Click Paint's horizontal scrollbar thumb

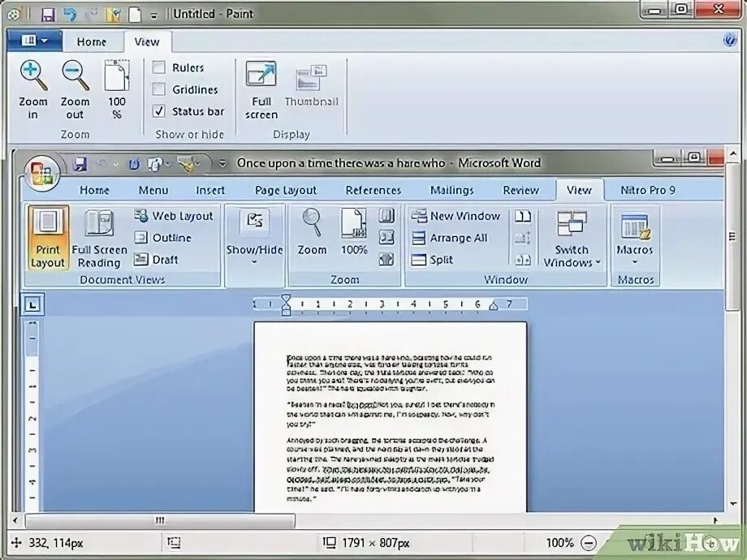click(x=160, y=520)
